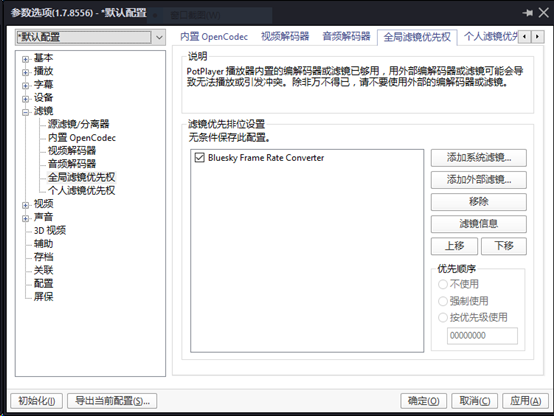The width and height of the screenshot is (554, 416).
Task: Select the 滤镜 label in the tree
Action: pos(43,111)
